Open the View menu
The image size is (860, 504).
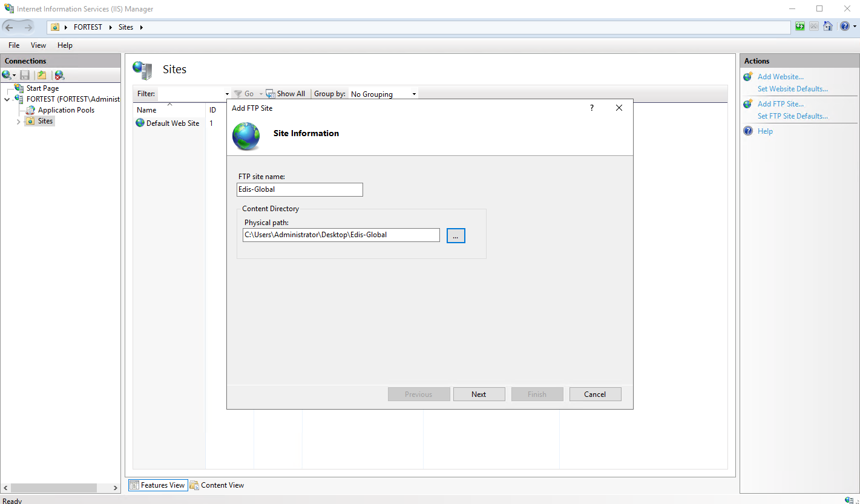pyautogui.click(x=38, y=45)
